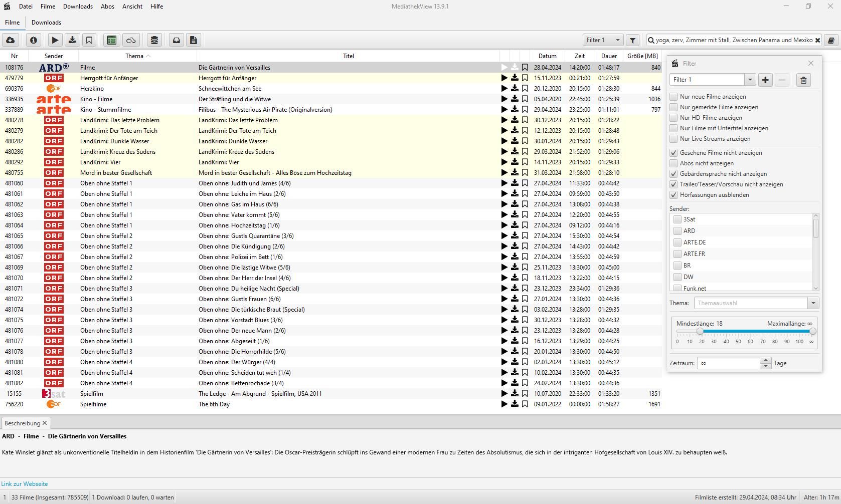Adjust the Maximallänge slider handle
The height and width of the screenshot is (504, 841).
(x=812, y=331)
